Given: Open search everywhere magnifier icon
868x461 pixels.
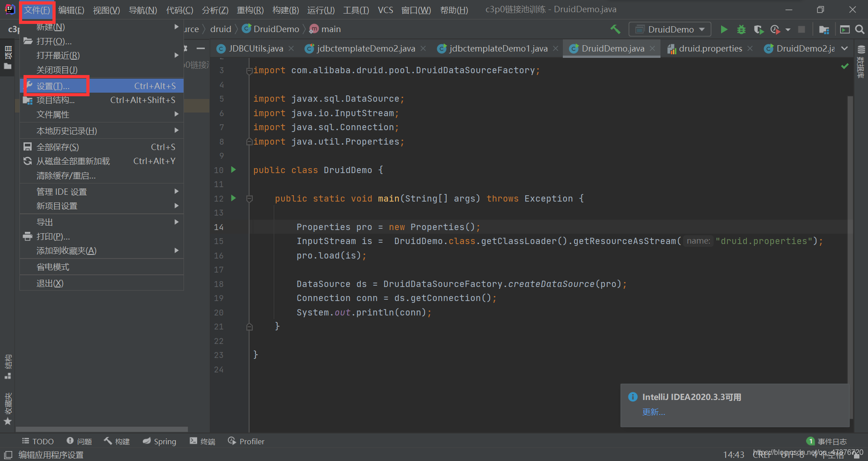Looking at the screenshot, I should coord(860,29).
